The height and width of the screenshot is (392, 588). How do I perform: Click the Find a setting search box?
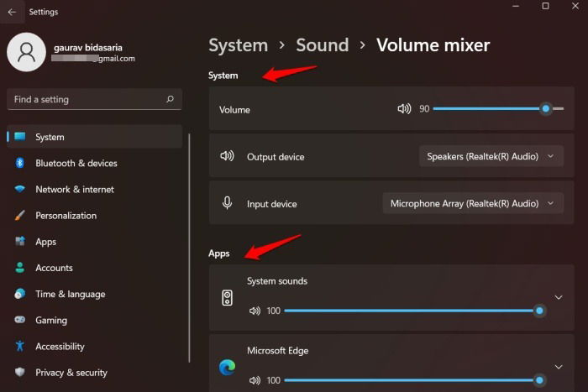pos(94,99)
